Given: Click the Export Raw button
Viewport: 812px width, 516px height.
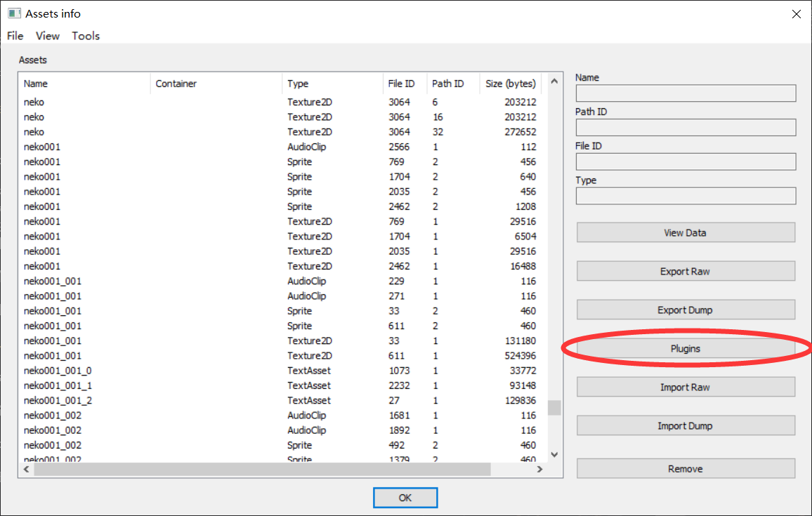Looking at the screenshot, I should point(686,271).
